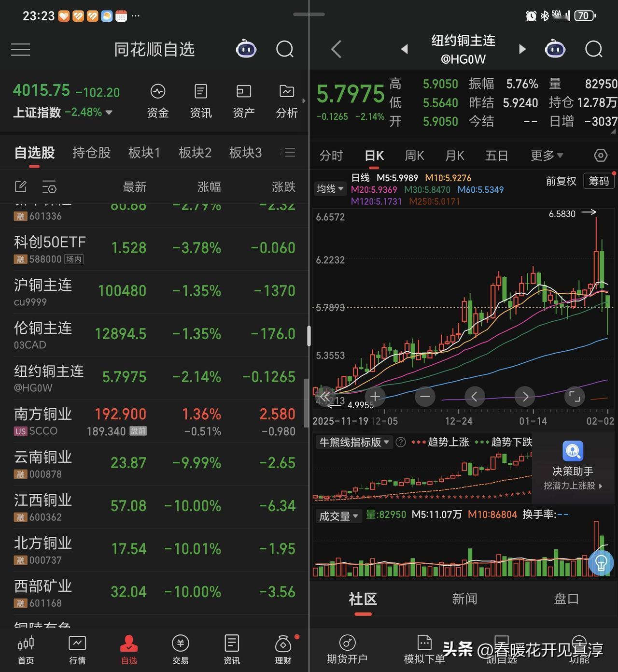The width and height of the screenshot is (618, 672).
Task: Toggle 前复权 price adjustment
Action: [561, 181]
